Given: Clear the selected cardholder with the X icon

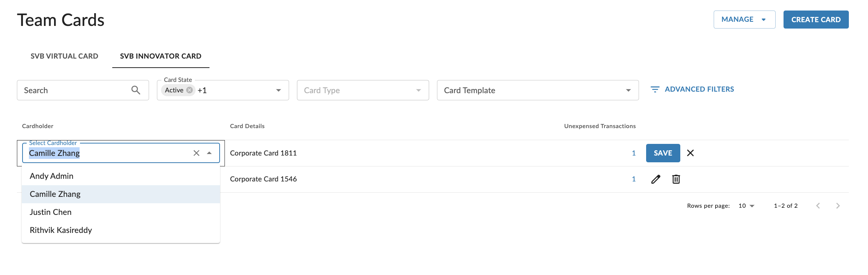Looking at the screenshot, I should [x=196, y=153].
